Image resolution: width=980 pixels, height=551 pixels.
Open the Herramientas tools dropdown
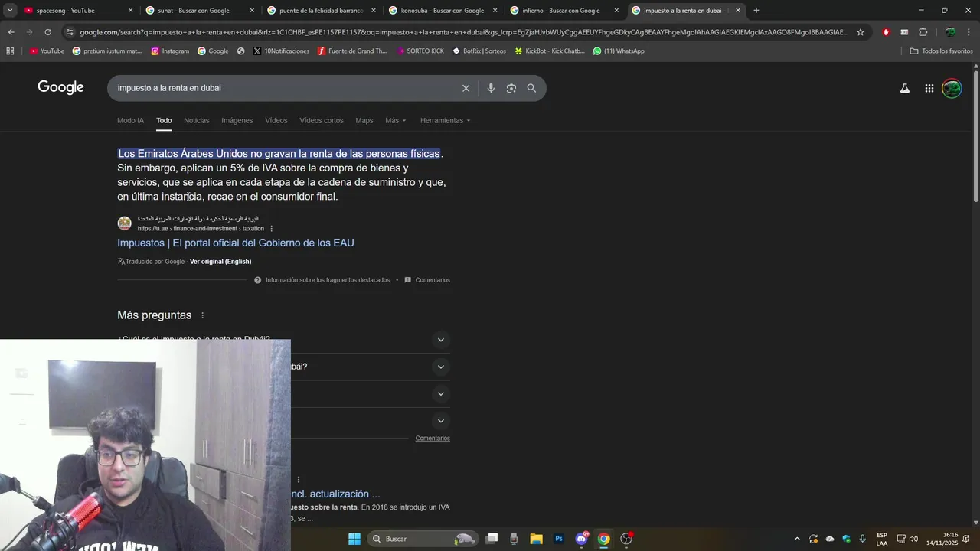pyautogui.click(x=446, y=120)
